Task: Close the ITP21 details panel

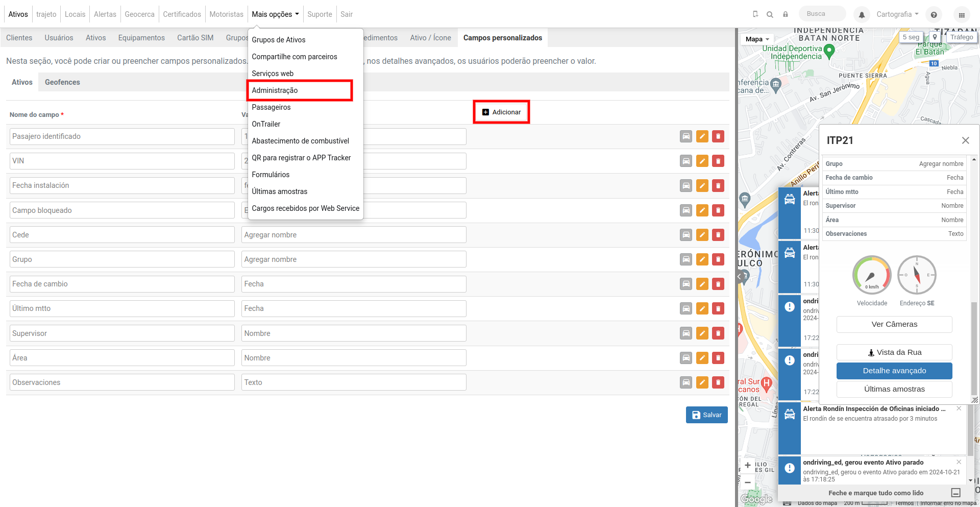Action: (x=965, y=140)
